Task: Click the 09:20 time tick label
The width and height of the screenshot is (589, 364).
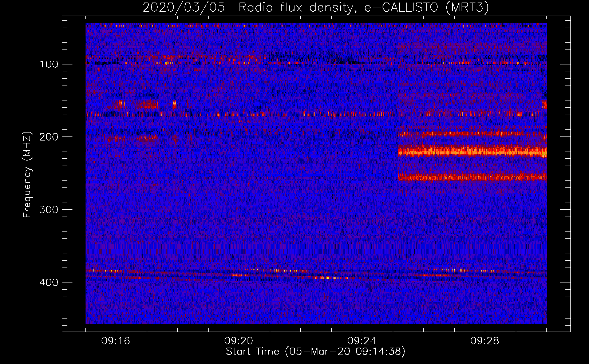Action: point(239,341)
